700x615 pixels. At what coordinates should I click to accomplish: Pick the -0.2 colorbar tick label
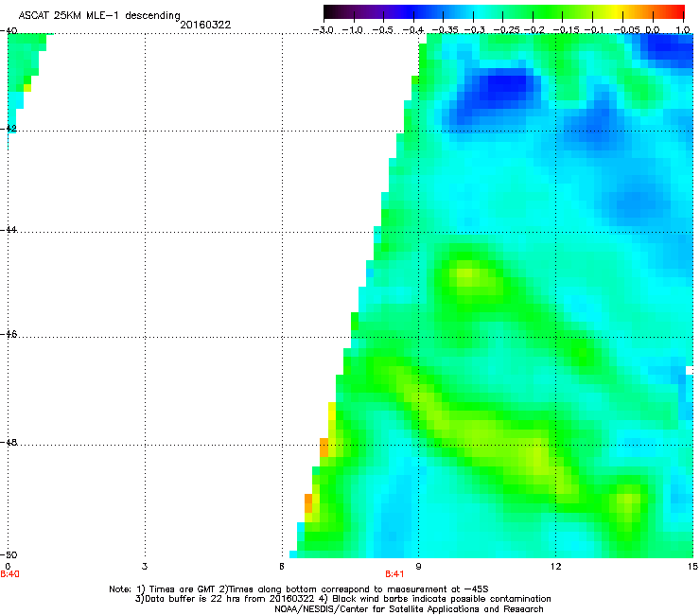pyautogui.click(x=534, y=30)
